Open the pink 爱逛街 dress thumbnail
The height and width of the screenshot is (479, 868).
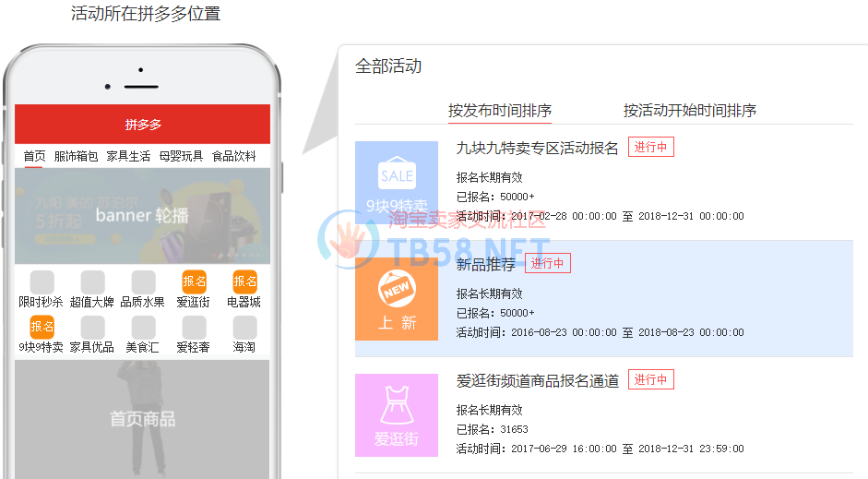(397, 415)
